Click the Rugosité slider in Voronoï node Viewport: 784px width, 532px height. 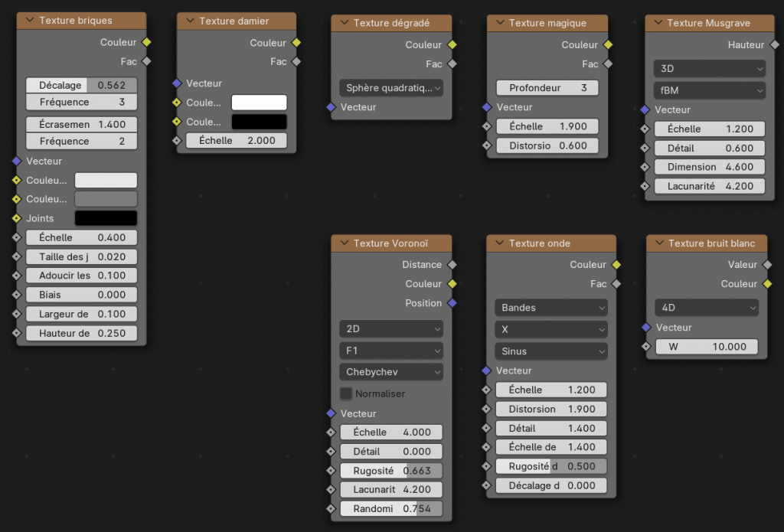(x=390, y=471)
